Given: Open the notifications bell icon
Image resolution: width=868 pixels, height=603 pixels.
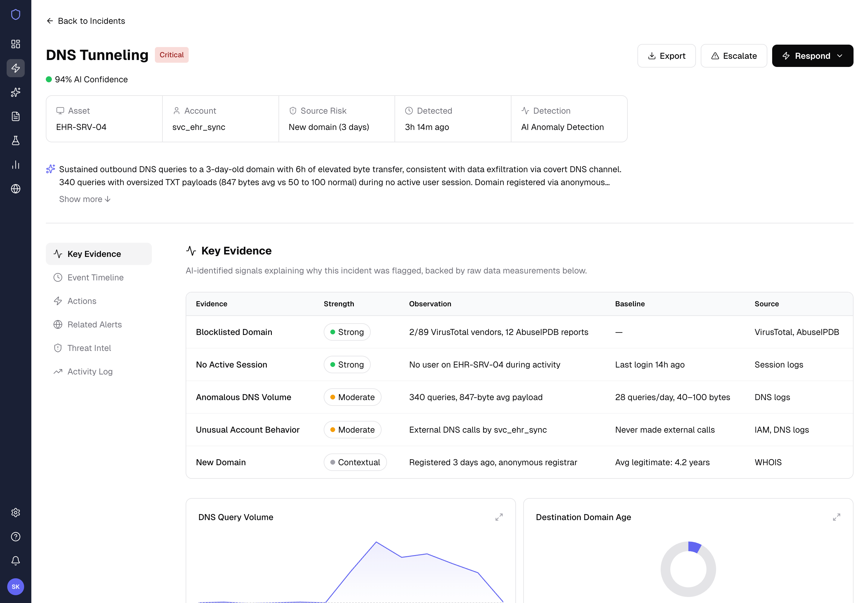Looking at the screenshot, I should [x=15, y=561].
